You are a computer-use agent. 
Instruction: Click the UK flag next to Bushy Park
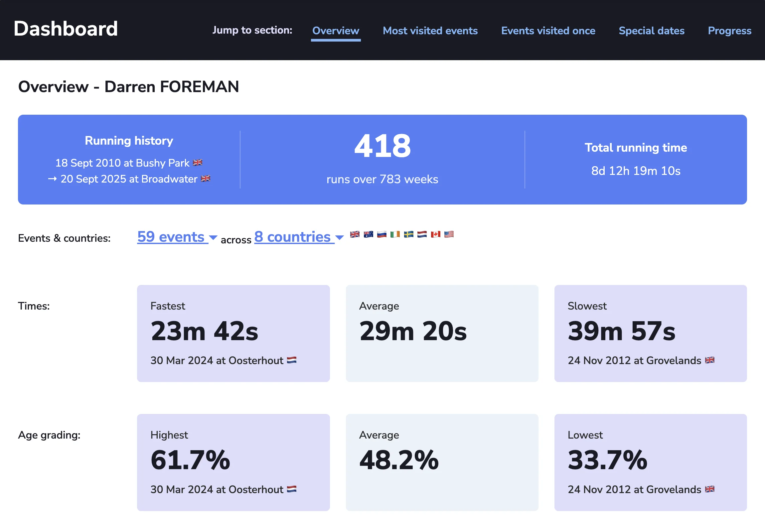pos(198,163)
